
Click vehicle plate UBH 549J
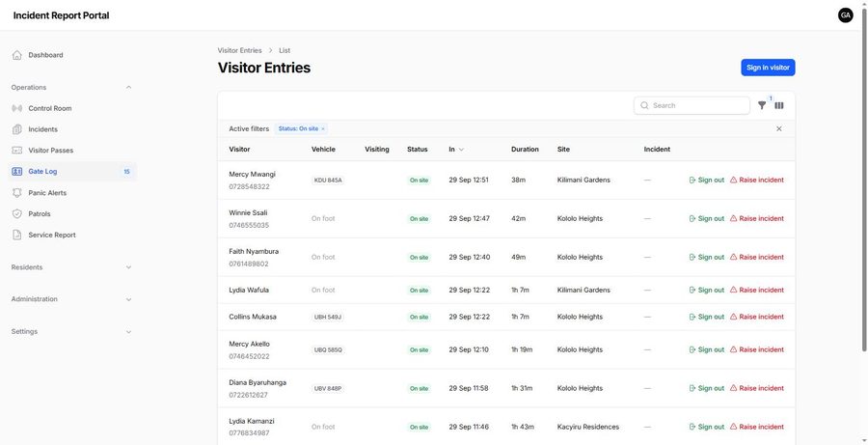328,317
